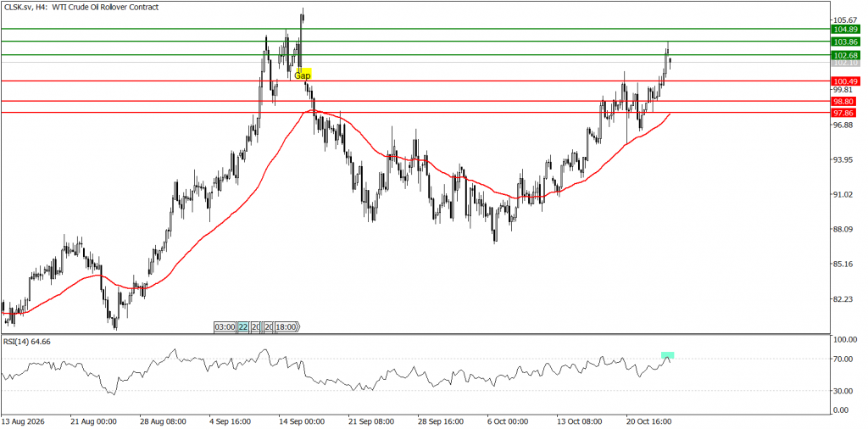
Task: Select the 97.86 support price label
Action: pos(845,113)
